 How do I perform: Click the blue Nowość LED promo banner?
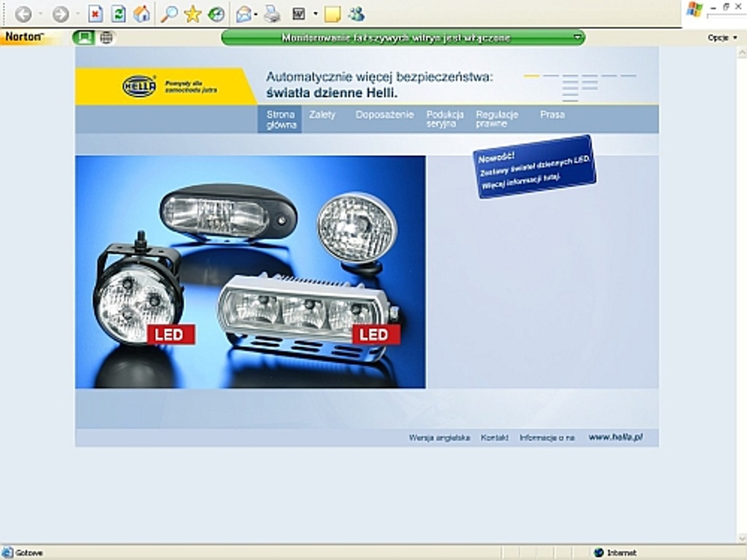[534, 167]
